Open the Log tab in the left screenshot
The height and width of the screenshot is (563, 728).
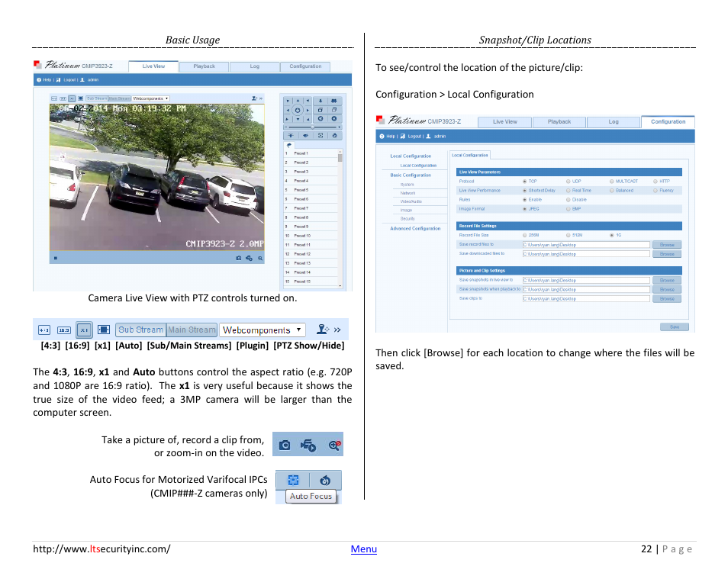pos(254,66)
